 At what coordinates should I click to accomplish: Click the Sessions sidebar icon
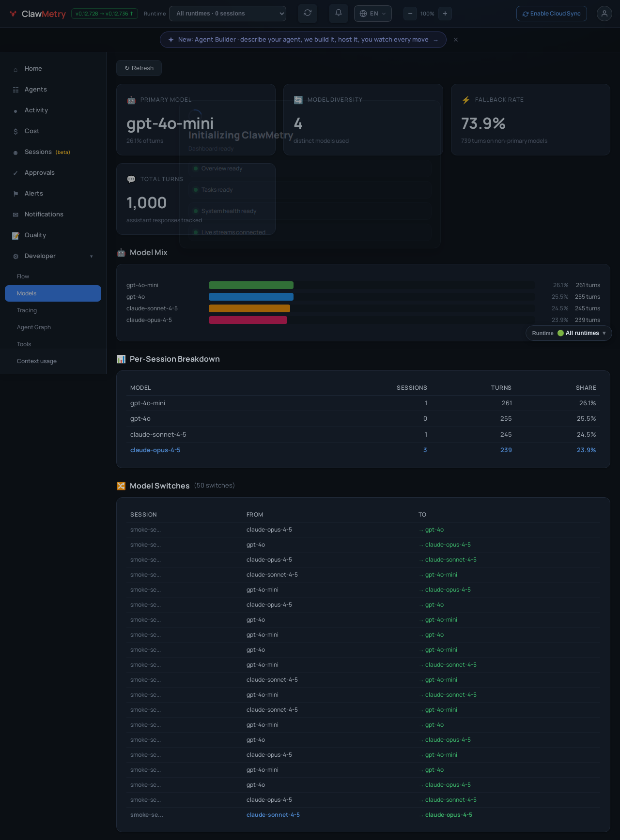15,153
